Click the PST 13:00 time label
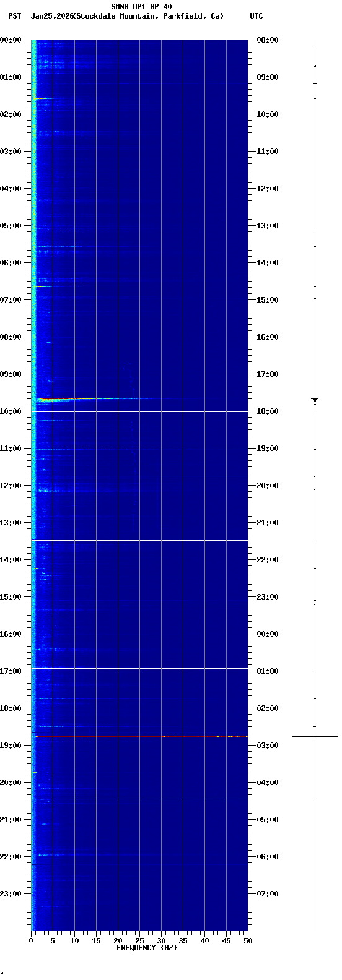342x980 pixels. [11, 523]
